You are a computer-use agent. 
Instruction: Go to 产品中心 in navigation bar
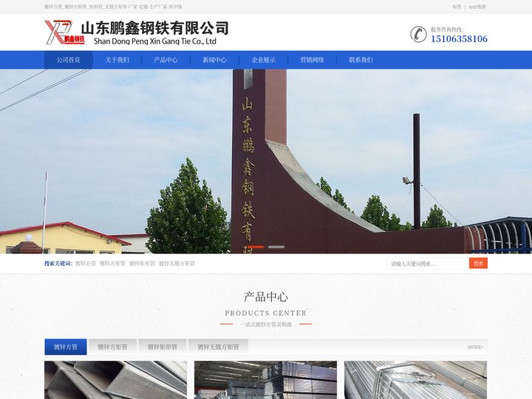[x=166, y=60]
